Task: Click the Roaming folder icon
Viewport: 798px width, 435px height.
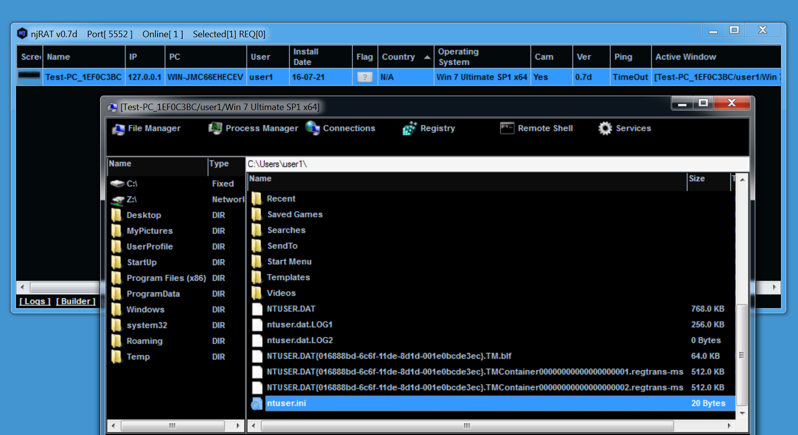Action: 117,341
